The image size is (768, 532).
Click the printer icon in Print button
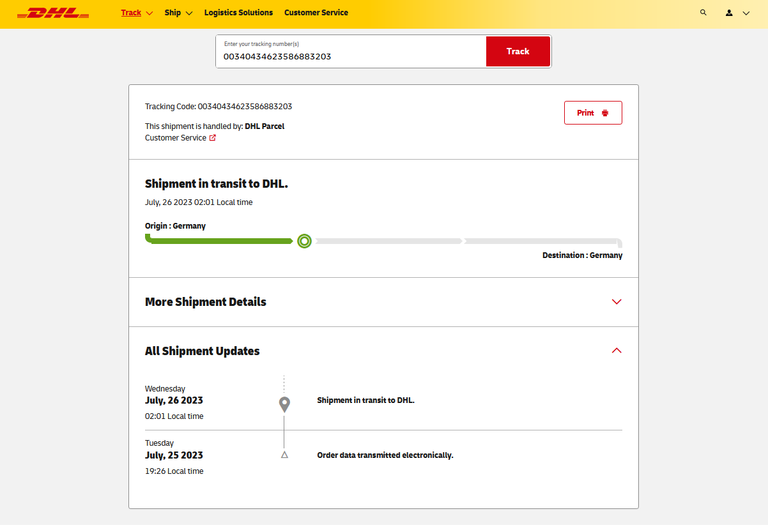605,113
